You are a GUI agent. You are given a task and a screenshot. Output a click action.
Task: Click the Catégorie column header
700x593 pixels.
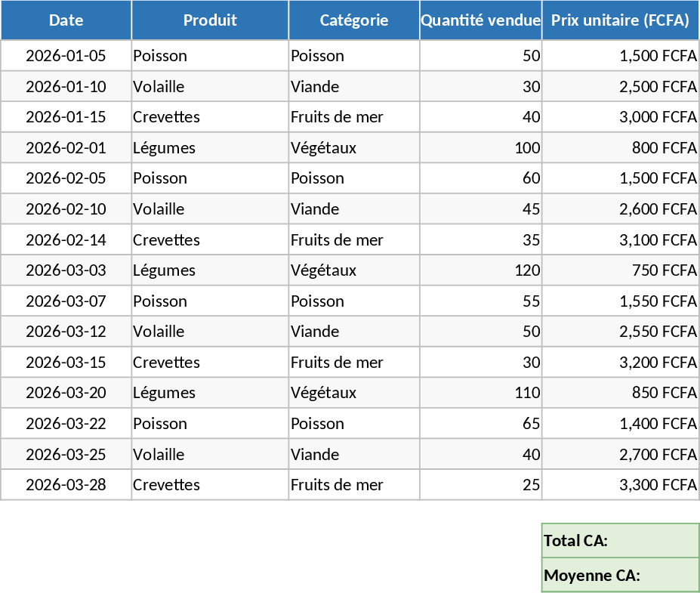(354, 20)
